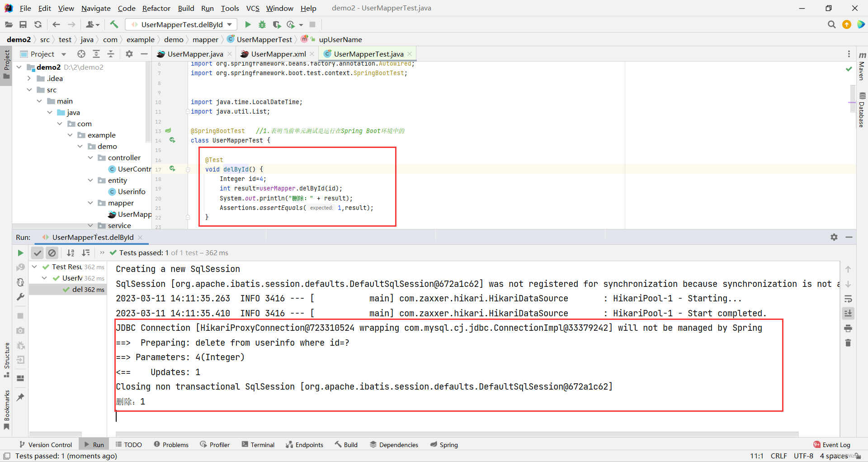Run with coverage toolbar icon
This screenshot has width=868, height=462.
click(277, 24)
